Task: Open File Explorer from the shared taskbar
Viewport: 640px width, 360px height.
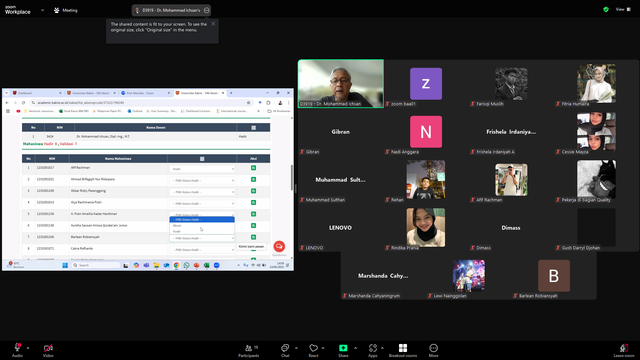Action: coord(156,265)
